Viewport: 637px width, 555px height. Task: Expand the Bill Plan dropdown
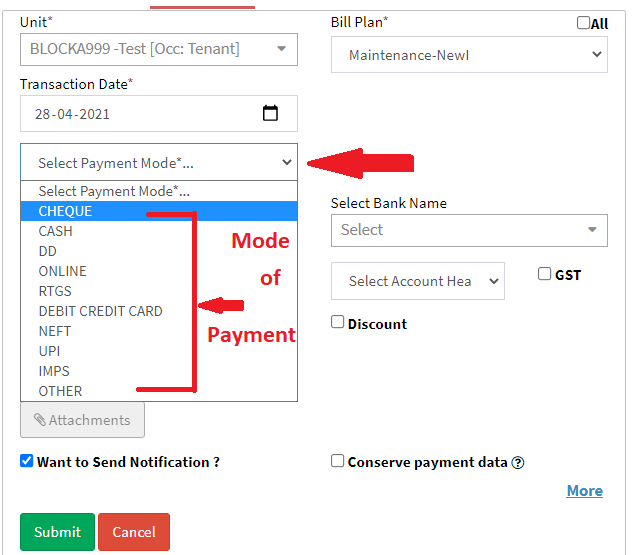(468, 55)
